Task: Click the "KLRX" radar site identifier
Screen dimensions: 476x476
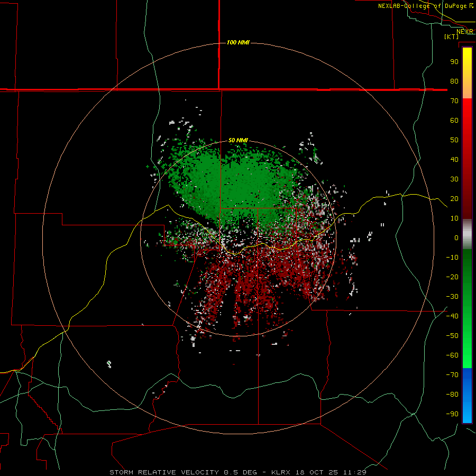Action: pyautogui.click(x=281, y=472)
